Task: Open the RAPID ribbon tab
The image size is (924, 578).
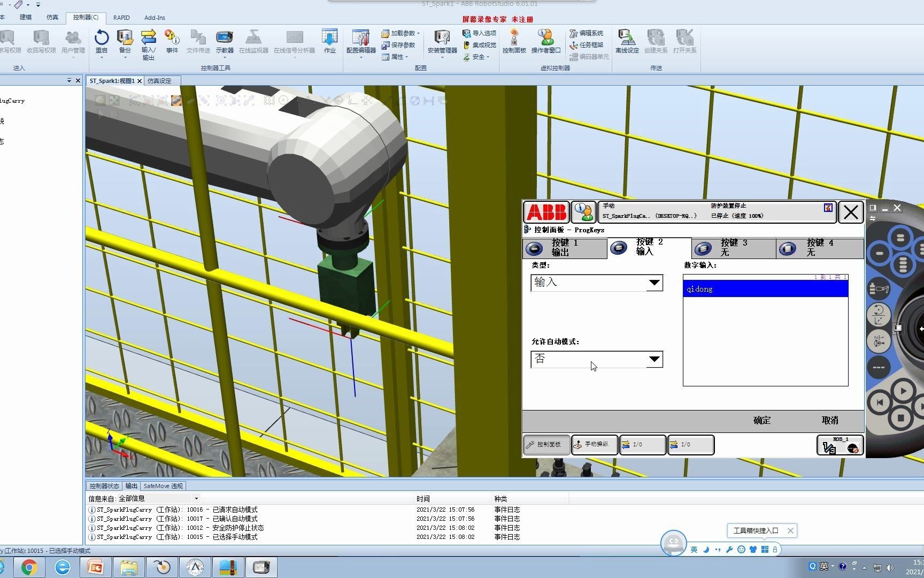Action: (121, 18)
